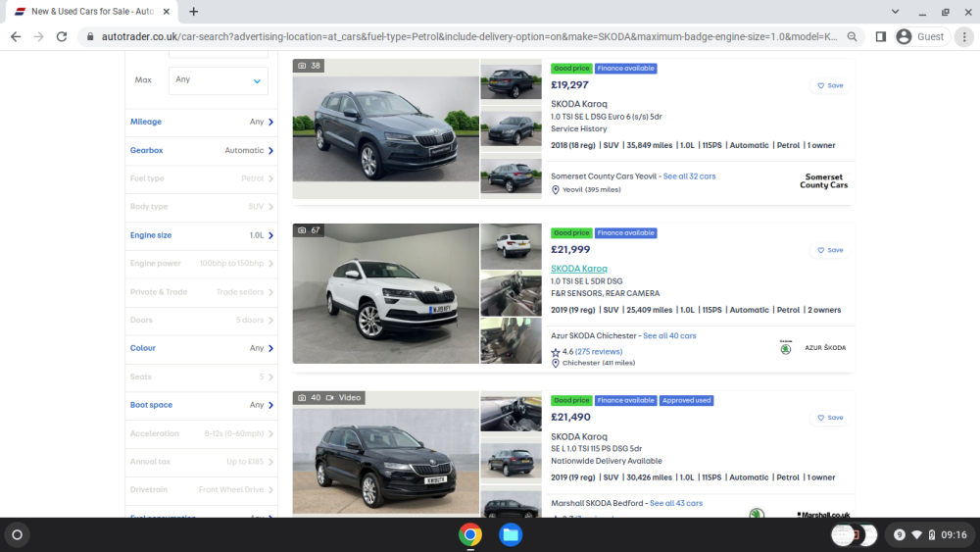Expand the Annual tax filter

coord(201,462)
